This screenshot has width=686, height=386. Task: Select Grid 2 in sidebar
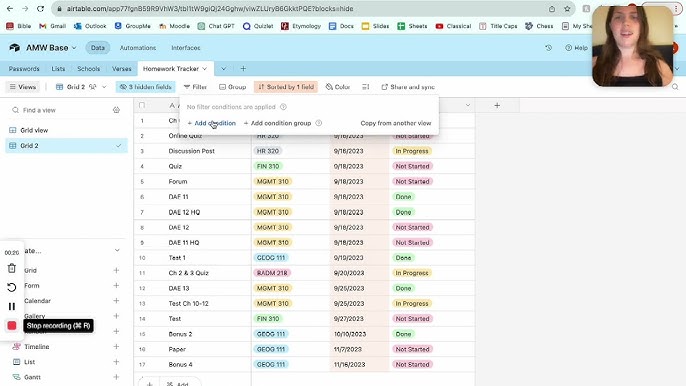[66, 146]
